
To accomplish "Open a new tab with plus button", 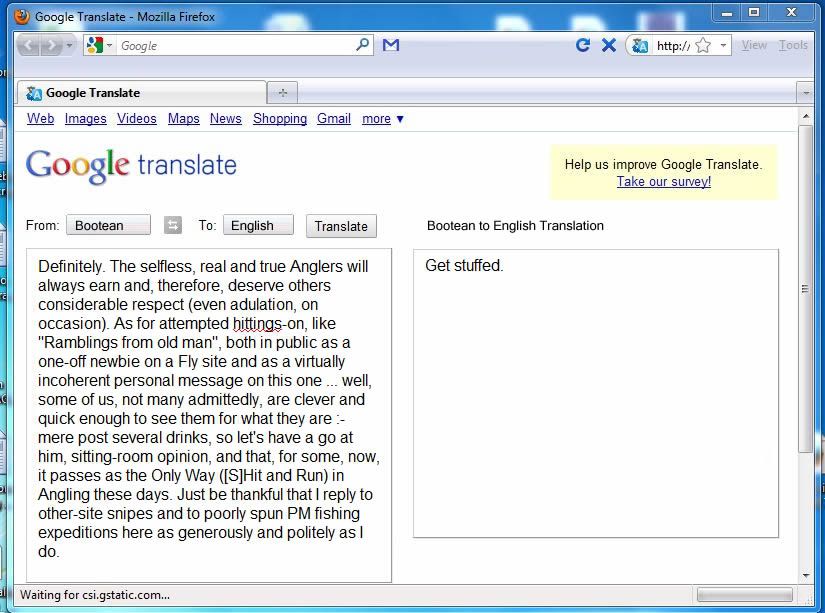I will pos(283,93).
